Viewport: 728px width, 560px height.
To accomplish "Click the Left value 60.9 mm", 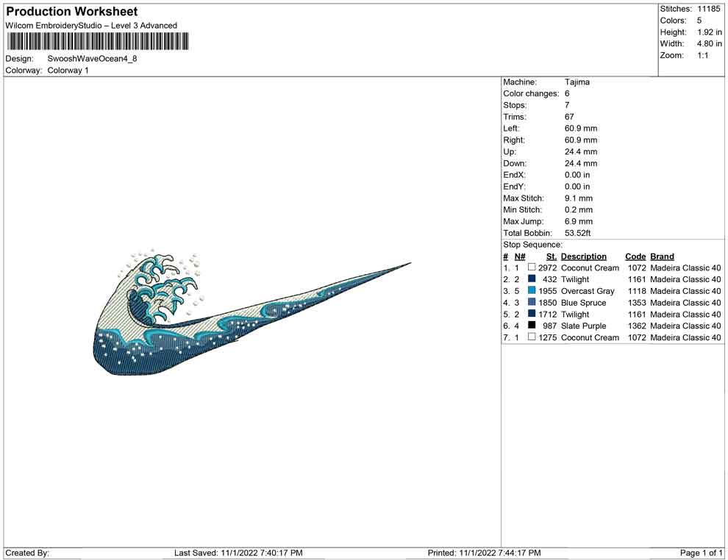I will [x=581, y=129].
